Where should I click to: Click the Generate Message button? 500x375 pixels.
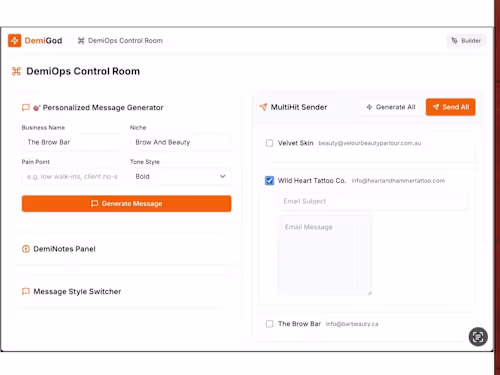pyautogui.click(x=126, y=204)
